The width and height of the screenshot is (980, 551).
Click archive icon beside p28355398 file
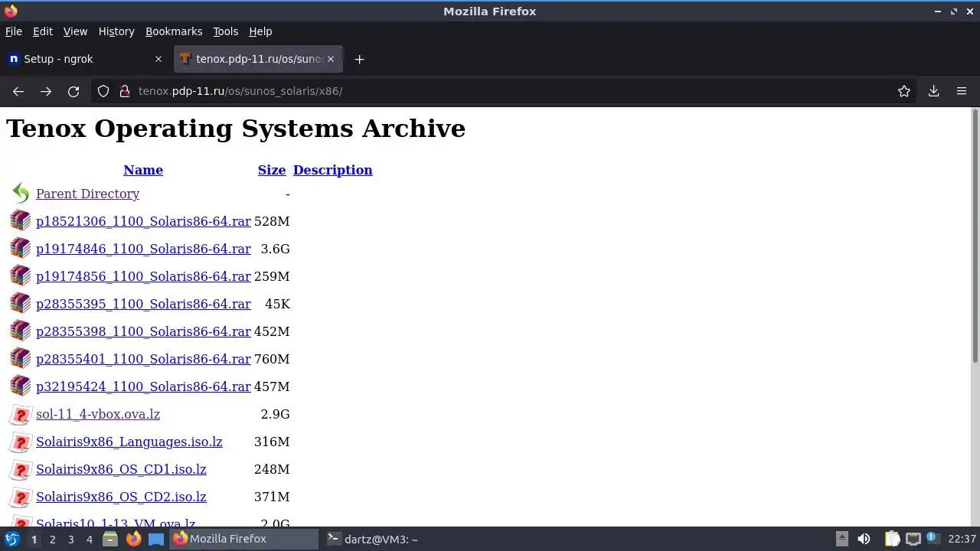[x=21, y=331]
